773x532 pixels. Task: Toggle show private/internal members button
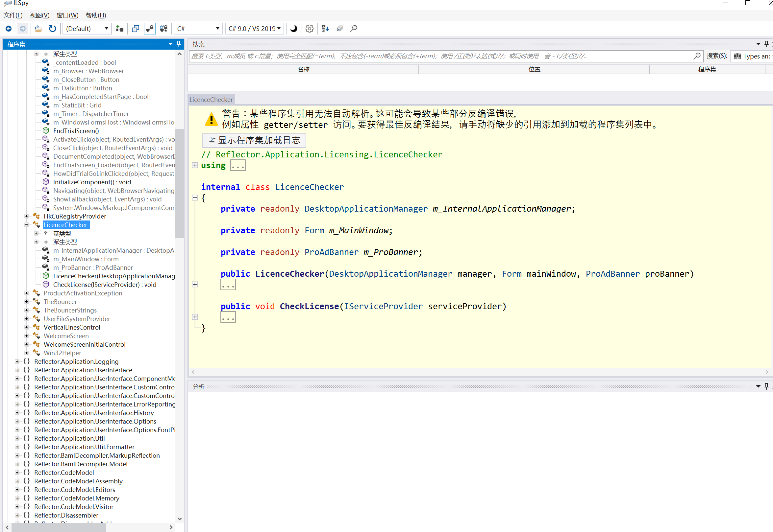[x=149, y=29]
